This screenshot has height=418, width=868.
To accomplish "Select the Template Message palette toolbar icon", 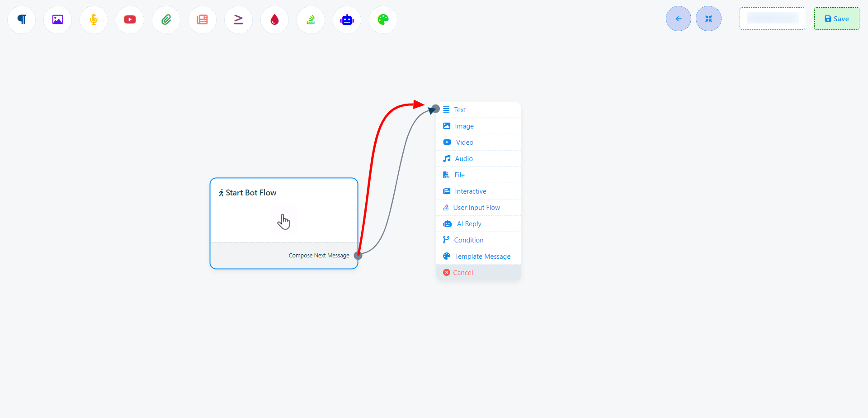I will click(x=383, y=19).
